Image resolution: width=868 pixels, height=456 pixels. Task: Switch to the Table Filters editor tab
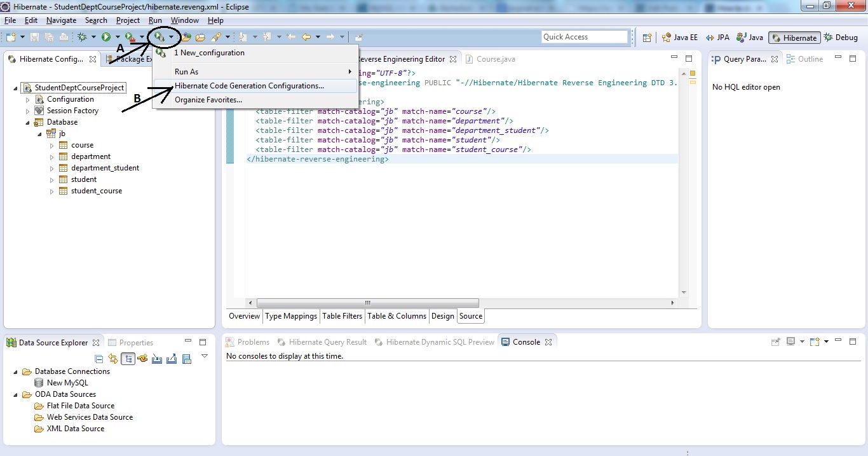[342, 316]
